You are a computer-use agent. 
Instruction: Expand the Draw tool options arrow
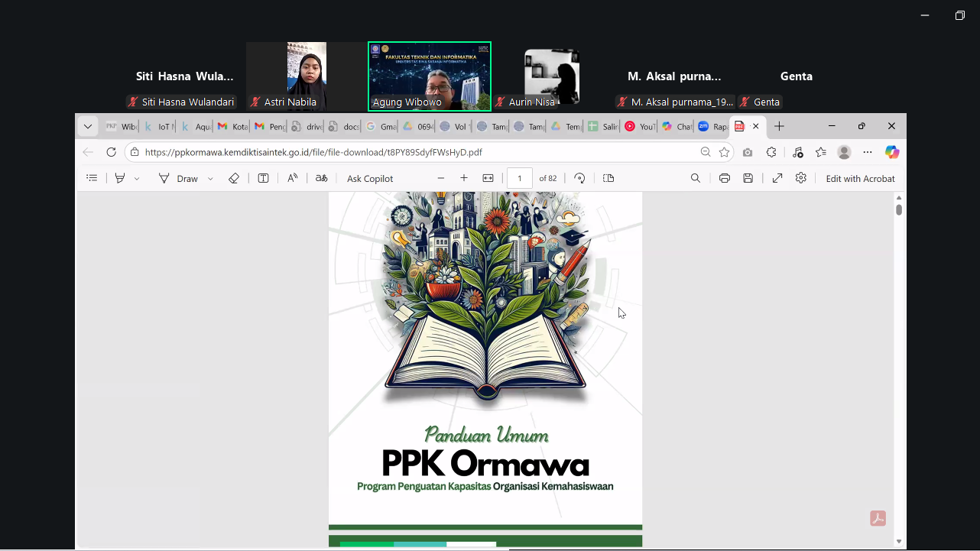[210, 179]
